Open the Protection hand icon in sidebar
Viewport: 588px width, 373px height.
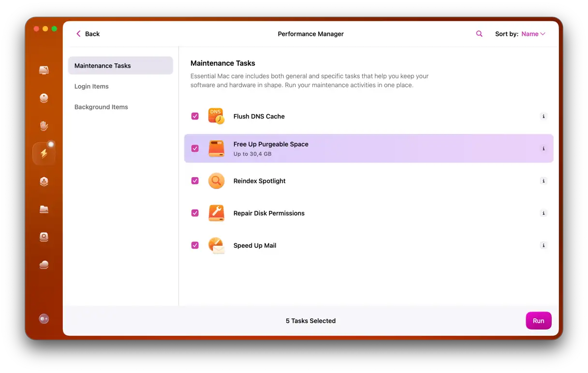point(44,126)
